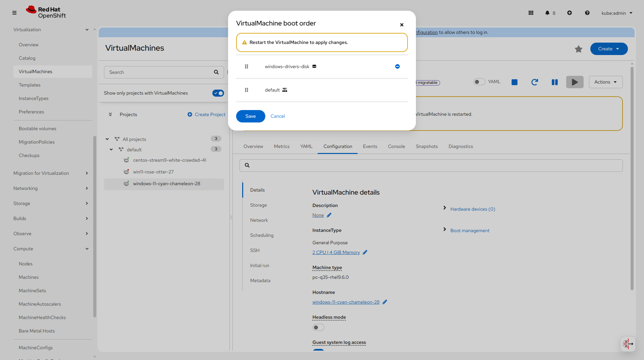This screenshot has height=360, width=644.
Task: Grab the drag handle for windows-drivers-disk
Action: tap(247, 66)
